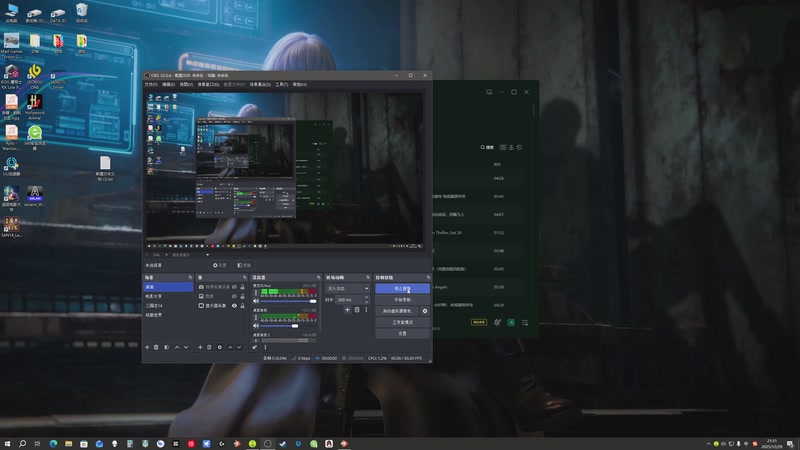Viewport: 800px width, 450px height.
Task: Open source properties button above docks
Action: click(220, 265)
